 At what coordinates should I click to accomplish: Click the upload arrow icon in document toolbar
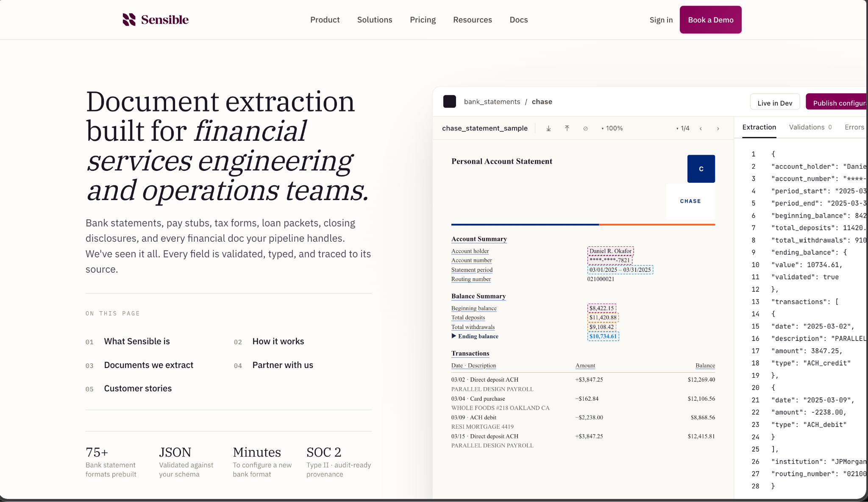pyautogui.click(x=567, y=128)
